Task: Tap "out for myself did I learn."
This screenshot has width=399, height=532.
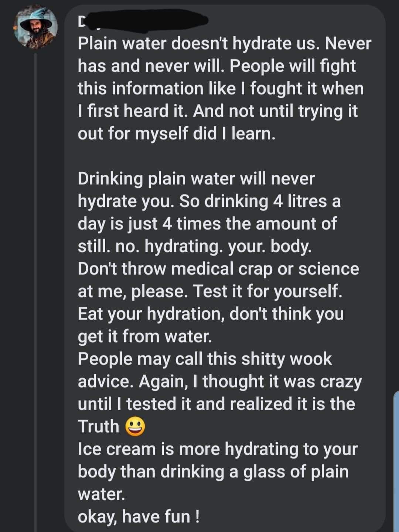Action: (177, 134)
